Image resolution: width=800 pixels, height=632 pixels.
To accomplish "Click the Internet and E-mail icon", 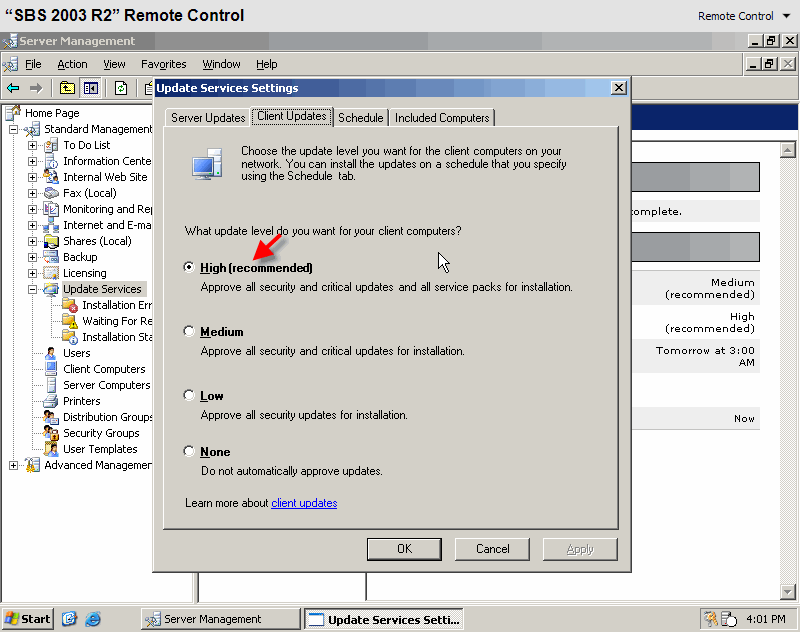I will (51, 225).
